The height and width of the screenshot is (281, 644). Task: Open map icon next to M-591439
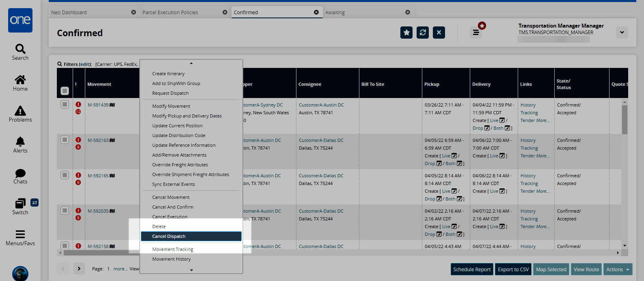[x=112, y=105]
